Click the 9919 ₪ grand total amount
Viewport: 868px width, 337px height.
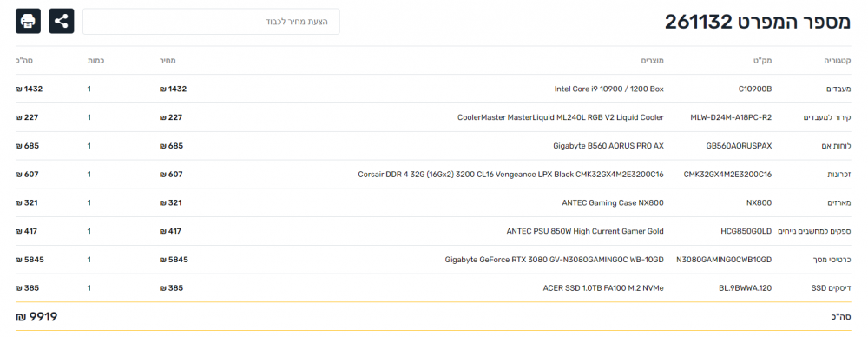36,317
